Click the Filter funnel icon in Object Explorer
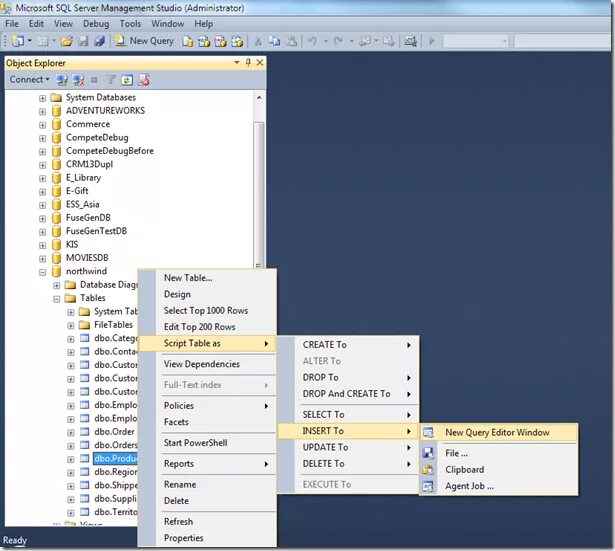This screenshot has height=551, width=615. (111, 80)
